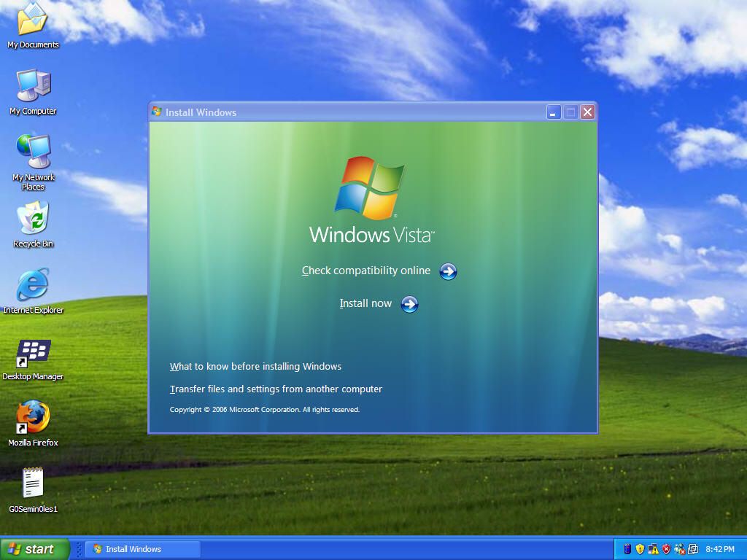Click the red antivirus shield tray icon
The height and width of the screenshot is (560, 747).
665,548
